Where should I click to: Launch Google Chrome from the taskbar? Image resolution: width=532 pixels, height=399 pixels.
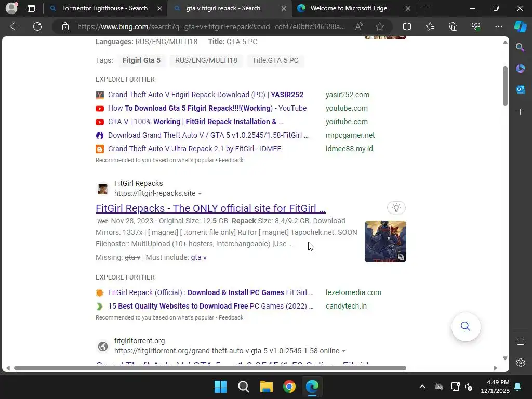pos(289,387)
